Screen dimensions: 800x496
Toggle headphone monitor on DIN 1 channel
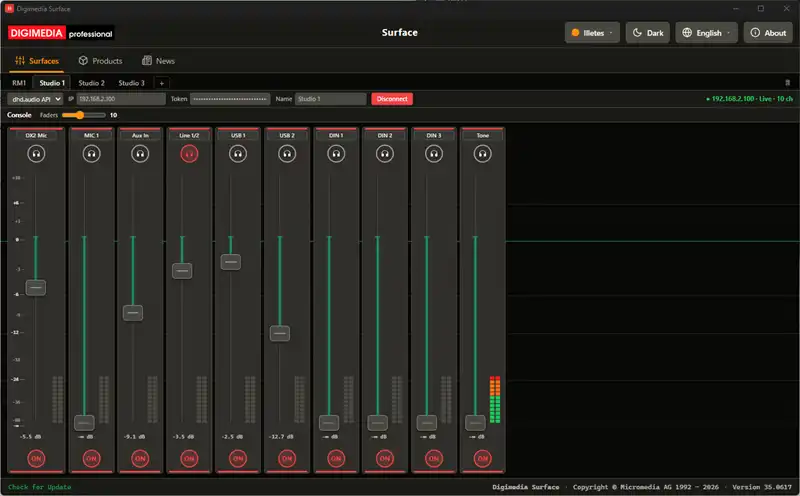click(336, 154)
